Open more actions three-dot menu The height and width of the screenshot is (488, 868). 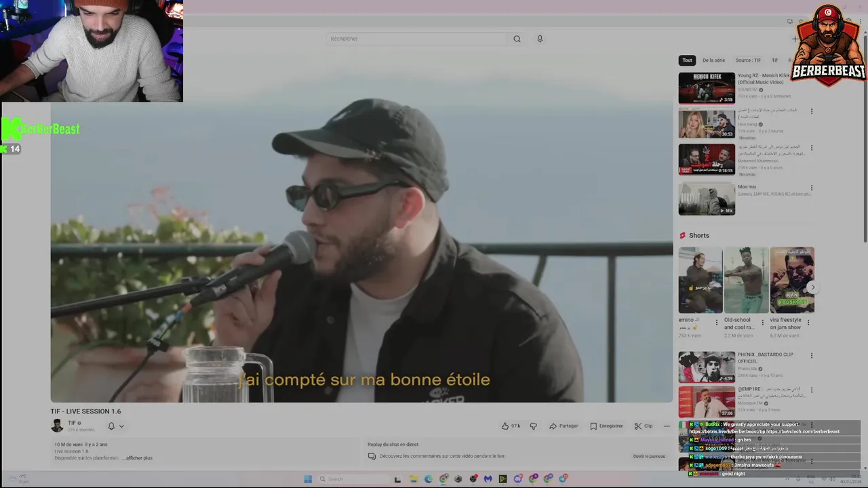667,426
